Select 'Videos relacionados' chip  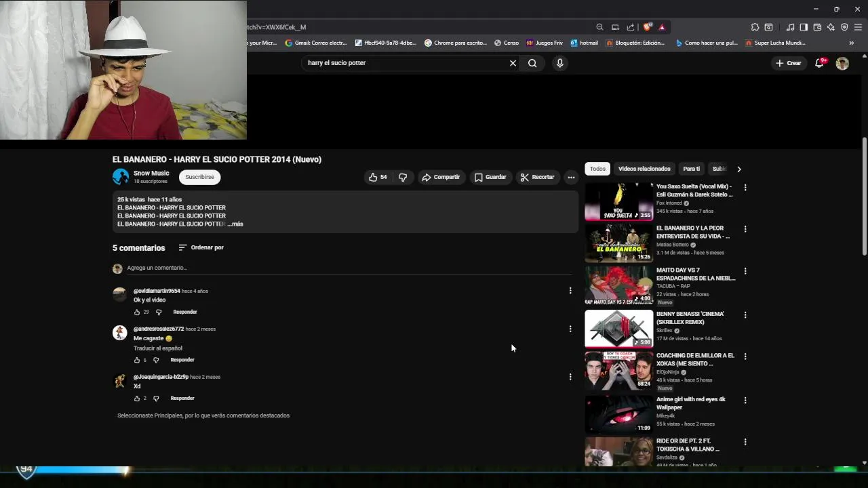click(x=644, y=169)
